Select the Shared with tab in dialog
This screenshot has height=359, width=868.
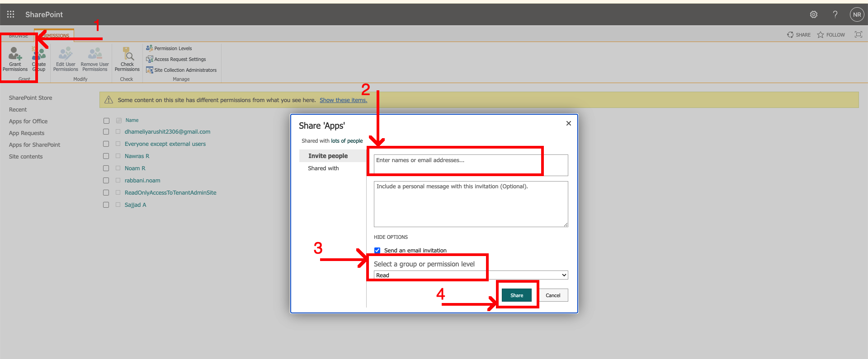[x=323, y=168]
